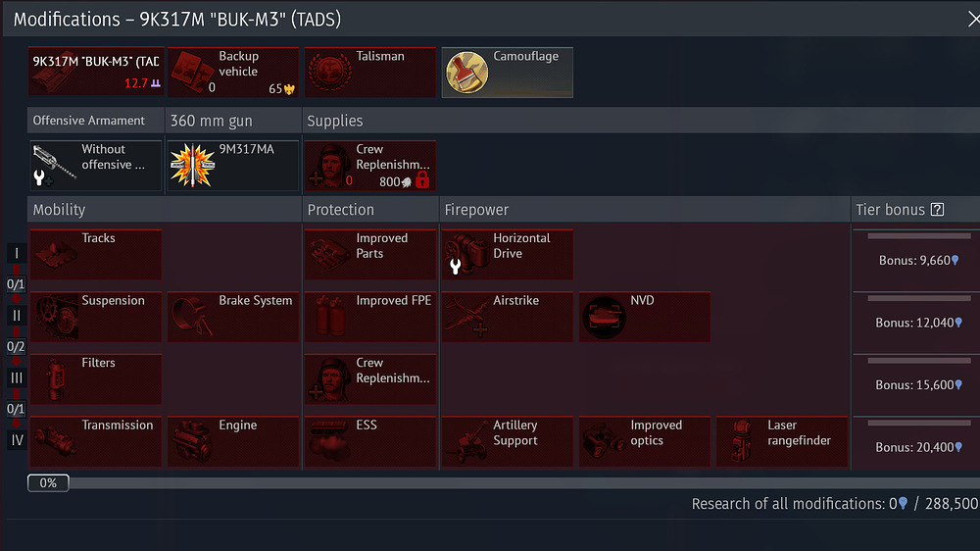Open the Camouflage option

[507, 72]
